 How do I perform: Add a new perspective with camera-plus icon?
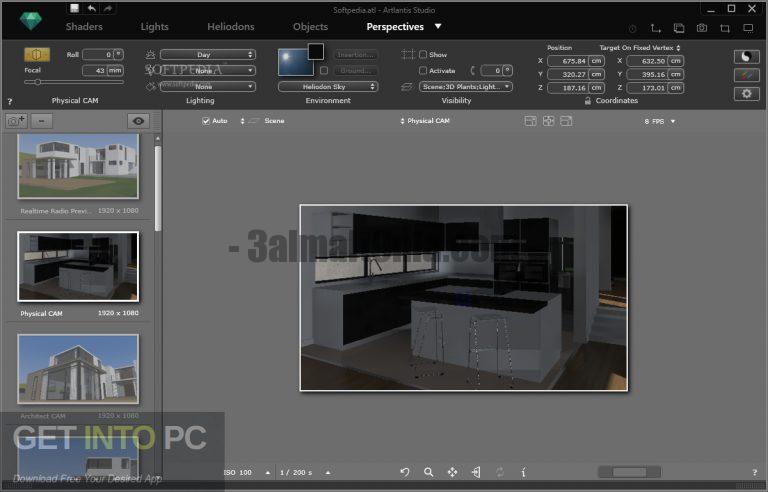click(16, 121)
